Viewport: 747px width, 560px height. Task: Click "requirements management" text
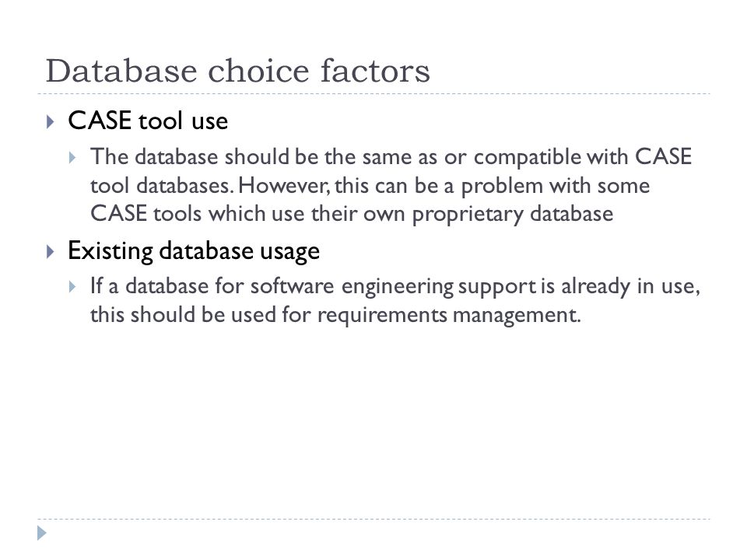point(449,315)
